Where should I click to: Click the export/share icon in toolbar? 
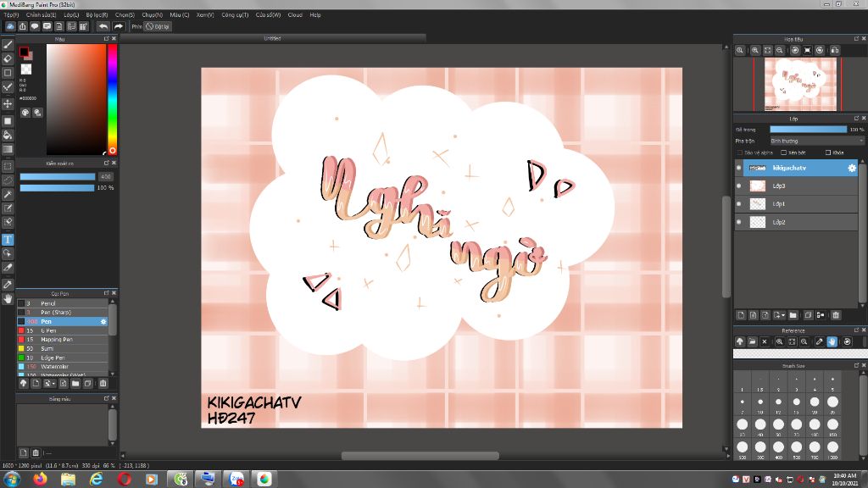click(23, 26)
